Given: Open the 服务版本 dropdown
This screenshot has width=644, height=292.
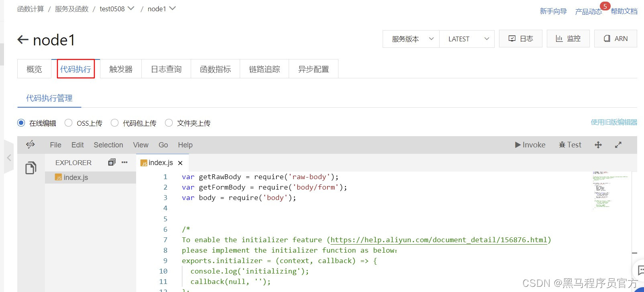Looking at the screenshot, I should pyautogui.click(x=411, y=39).
